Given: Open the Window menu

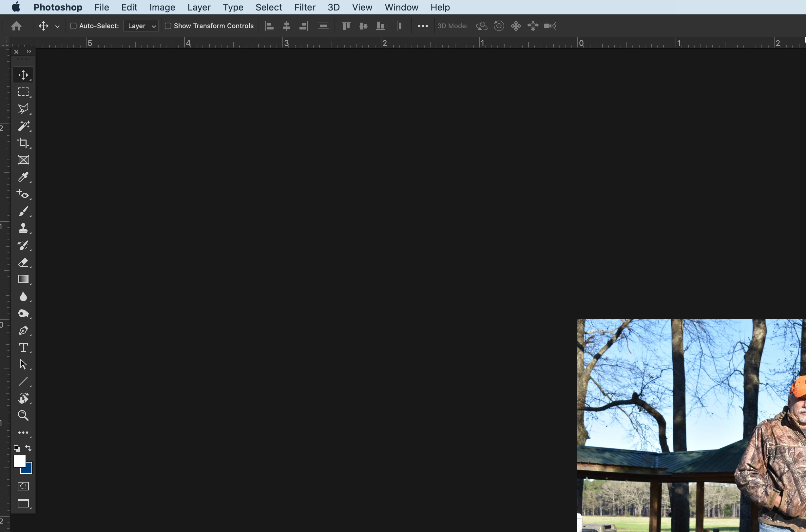Looking at the screenshot, I should click(x=401, y=7).
